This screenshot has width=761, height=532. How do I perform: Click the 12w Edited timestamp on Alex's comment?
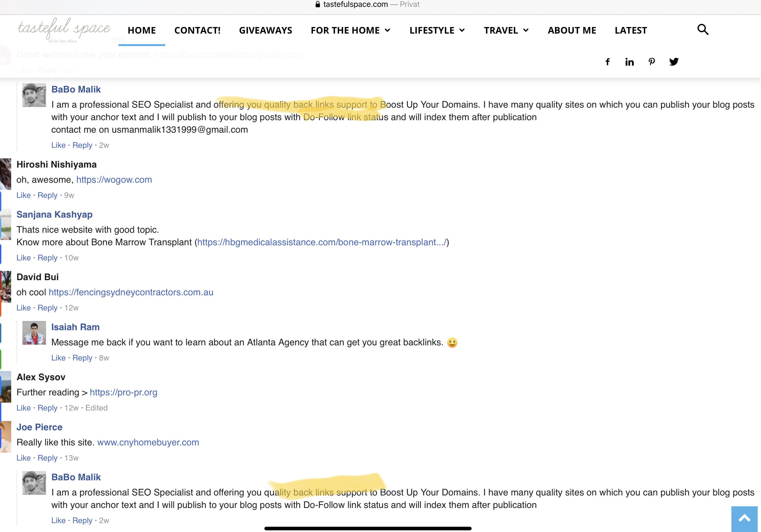tap(86, 408)
